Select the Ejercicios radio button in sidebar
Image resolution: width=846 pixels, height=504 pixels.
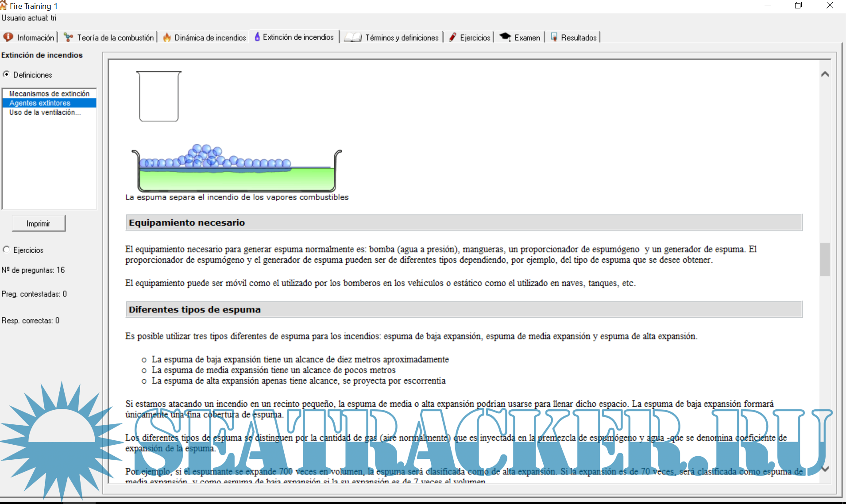pos(6,250)
